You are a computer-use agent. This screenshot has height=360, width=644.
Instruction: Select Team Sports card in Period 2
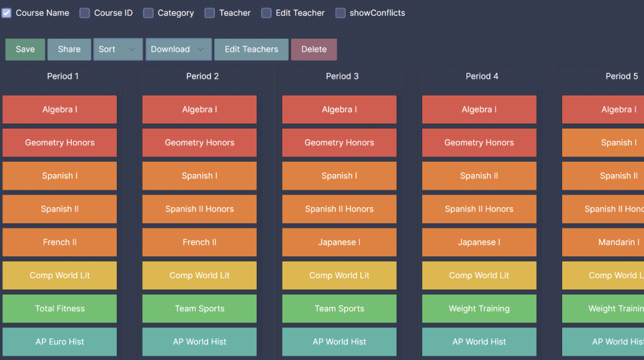click(200, 309)
